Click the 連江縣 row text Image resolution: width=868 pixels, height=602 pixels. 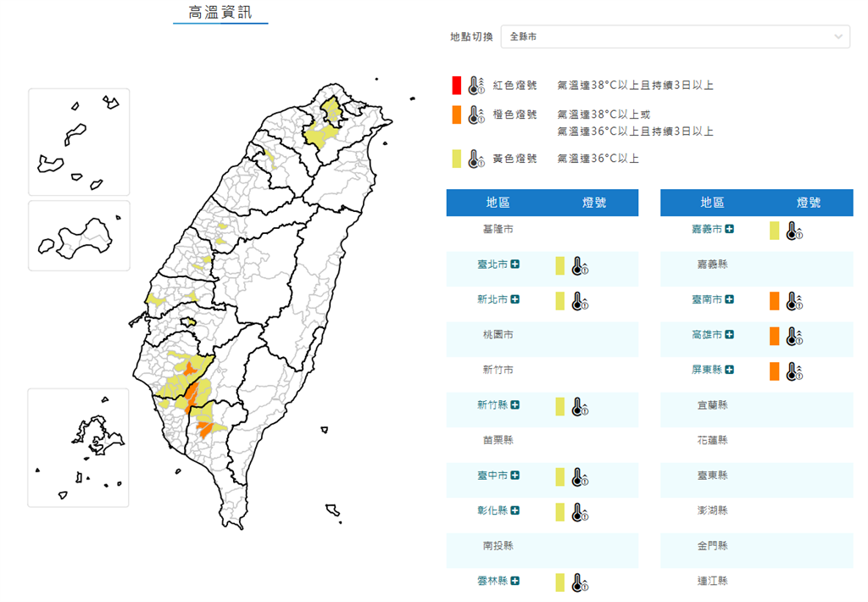point(712,581)
